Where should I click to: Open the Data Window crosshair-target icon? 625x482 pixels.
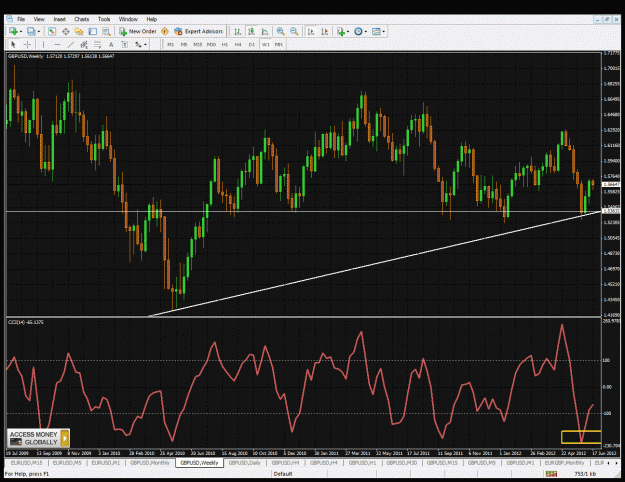[x=66, y=31]
